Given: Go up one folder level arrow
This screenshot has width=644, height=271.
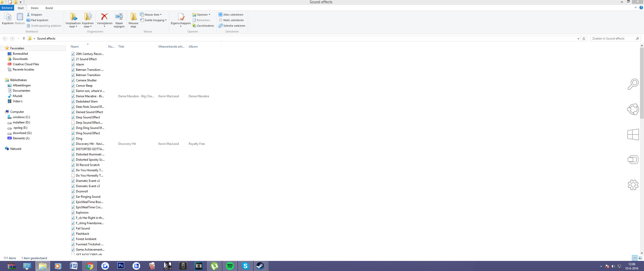Looking at the screenshot, I should click(24, 39).
